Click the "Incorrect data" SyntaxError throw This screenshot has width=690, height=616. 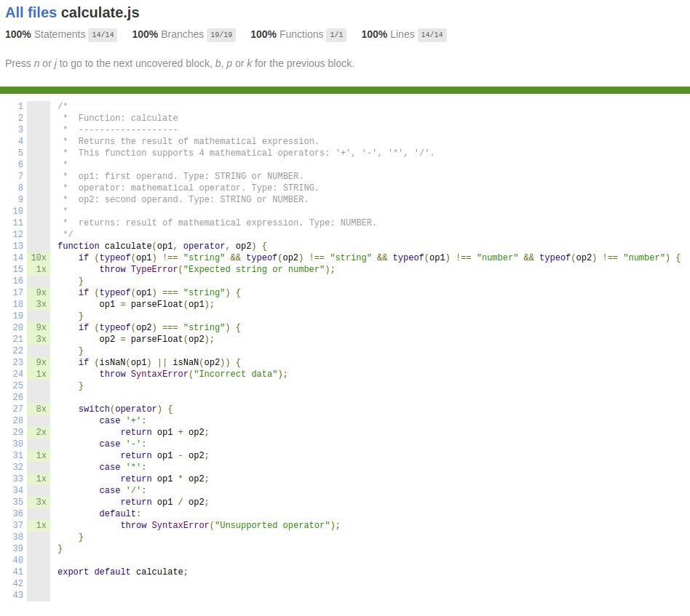coord(193,374)
